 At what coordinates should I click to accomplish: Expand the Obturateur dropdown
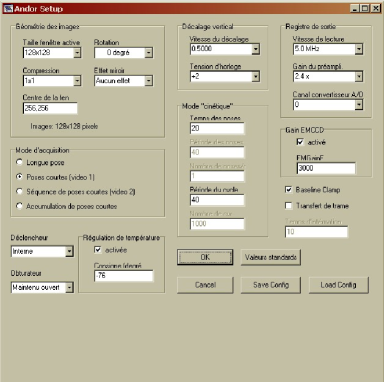(x=69, y=287)
